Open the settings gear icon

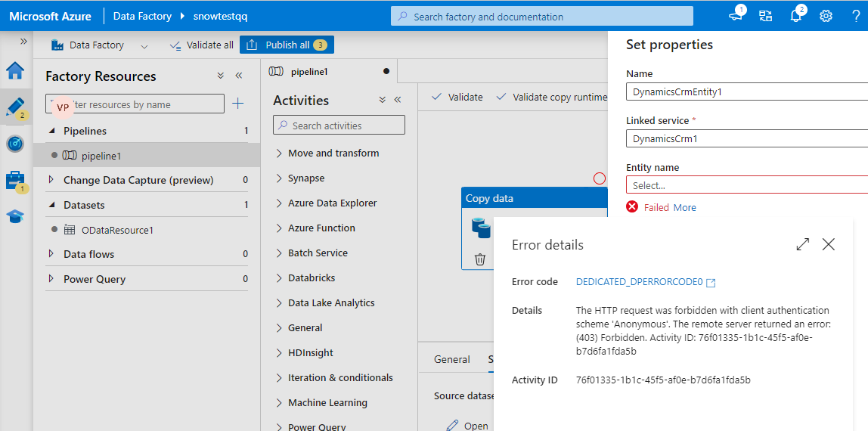(826, 16)
